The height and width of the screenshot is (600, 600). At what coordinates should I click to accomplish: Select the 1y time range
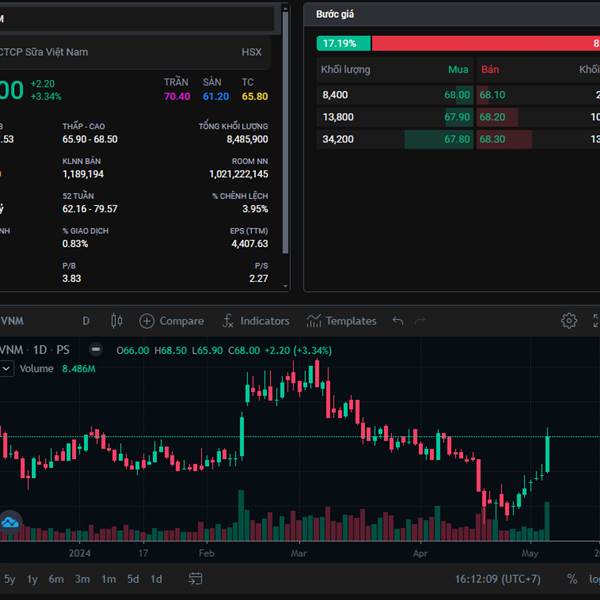click(32, 579)
